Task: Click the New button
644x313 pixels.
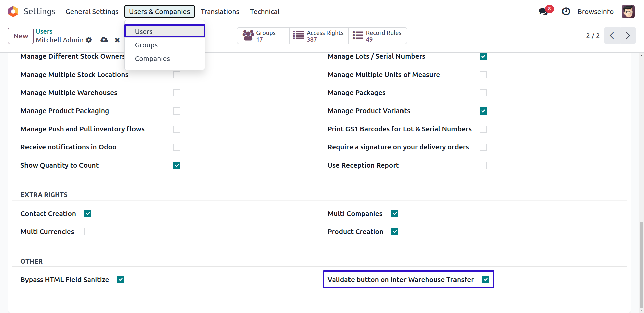Action: point(21,36)
